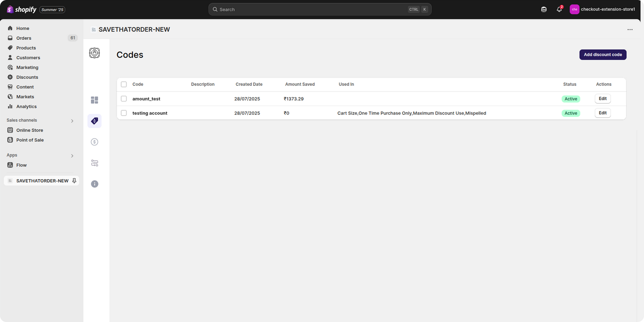
Task: Expand the Sales channels section chevron
Action: tap(72, 121)
